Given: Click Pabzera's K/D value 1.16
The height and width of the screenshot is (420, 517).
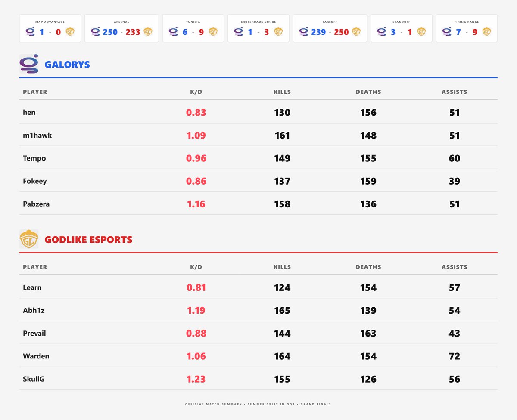Looking at the screenshot, I should pos(196,204).
